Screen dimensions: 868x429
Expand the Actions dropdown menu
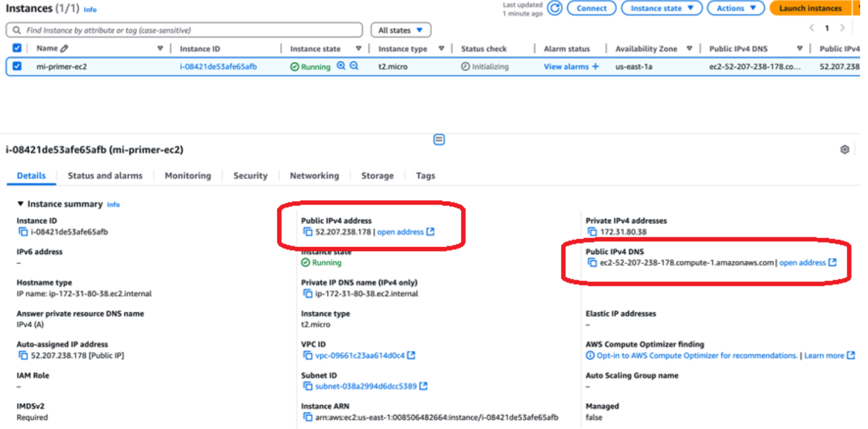[735, 8]
